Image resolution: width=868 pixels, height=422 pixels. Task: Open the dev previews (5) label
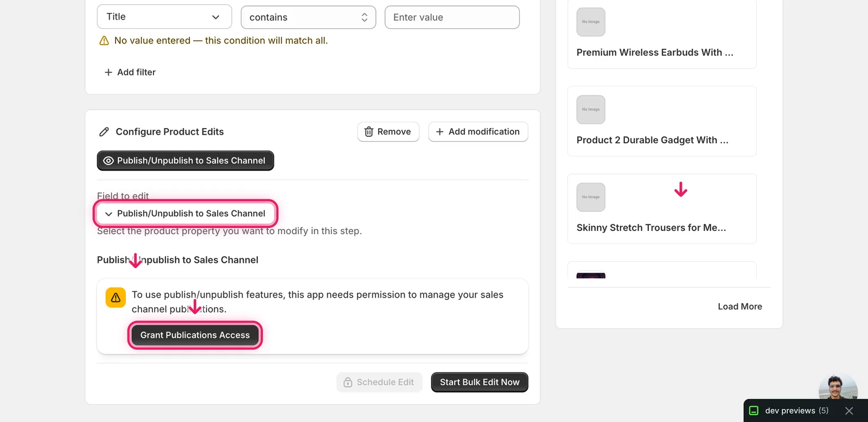point(797,411)
